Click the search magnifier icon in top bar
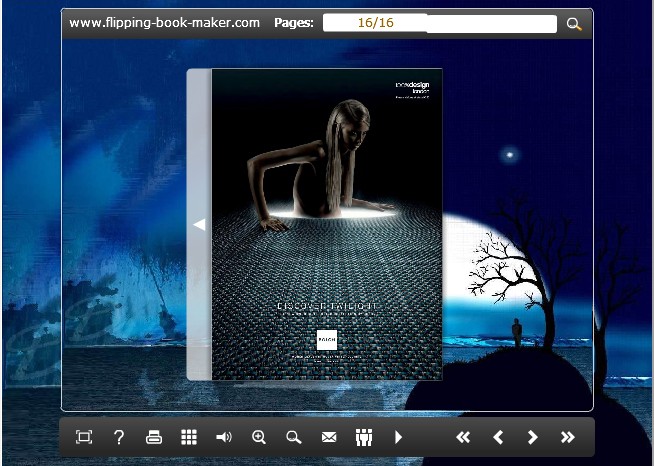This screenshot has width=654, height=466. (x=574, y=24)
